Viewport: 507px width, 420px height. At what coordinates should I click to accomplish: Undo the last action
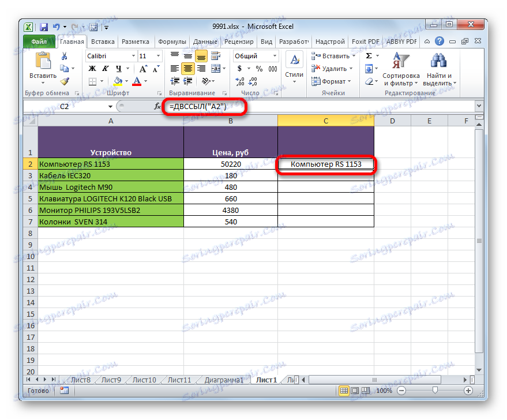point(57,27)
